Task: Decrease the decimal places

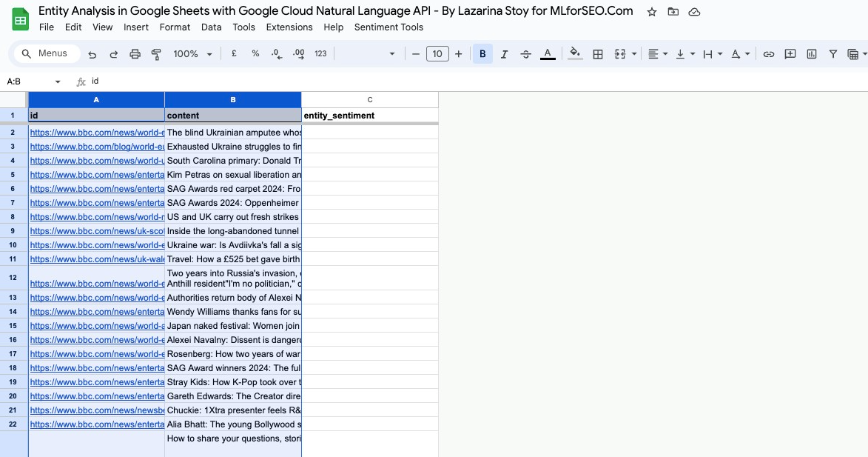Action: click(x=277, y=54)
